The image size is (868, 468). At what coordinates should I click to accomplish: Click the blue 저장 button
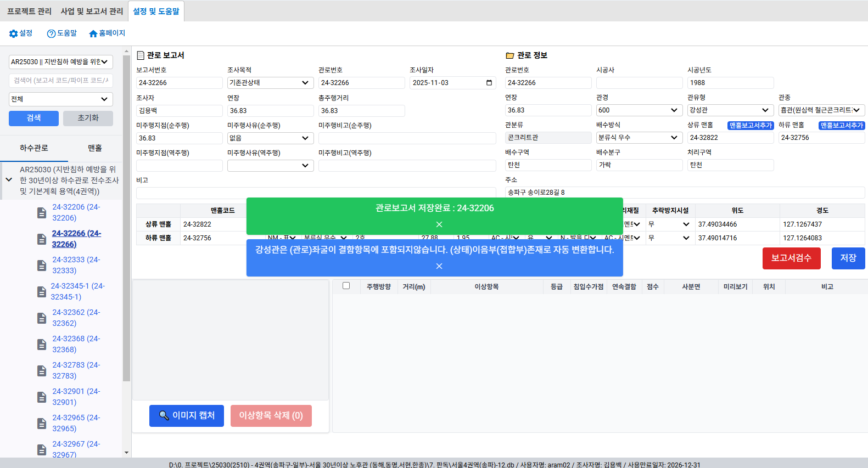coord(848,258)
